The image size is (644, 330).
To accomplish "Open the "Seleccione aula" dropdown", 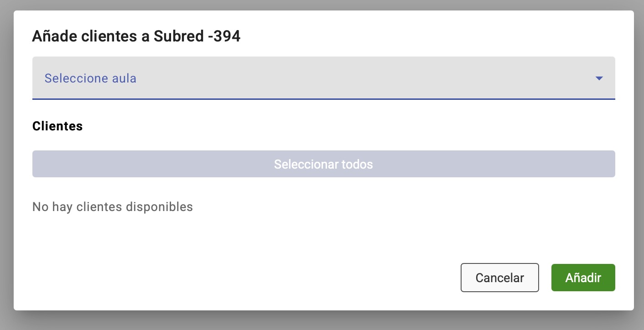I will [x=323, y=78].
